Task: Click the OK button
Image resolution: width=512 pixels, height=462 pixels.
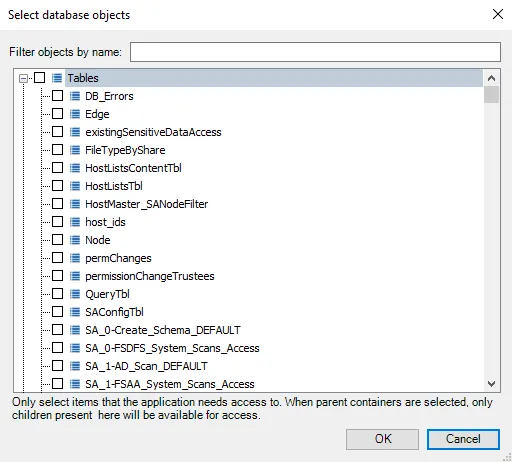Action: pyautogui.click(x=382, y=439)
